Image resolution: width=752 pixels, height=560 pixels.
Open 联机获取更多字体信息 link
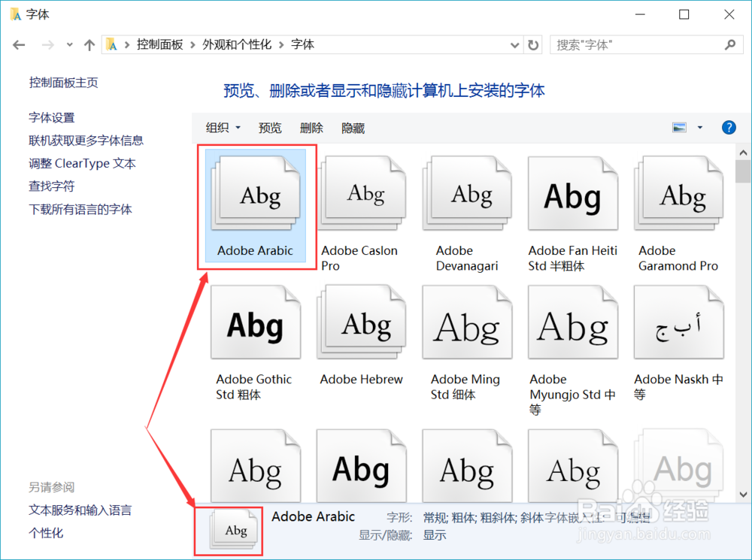pos(86,141)
